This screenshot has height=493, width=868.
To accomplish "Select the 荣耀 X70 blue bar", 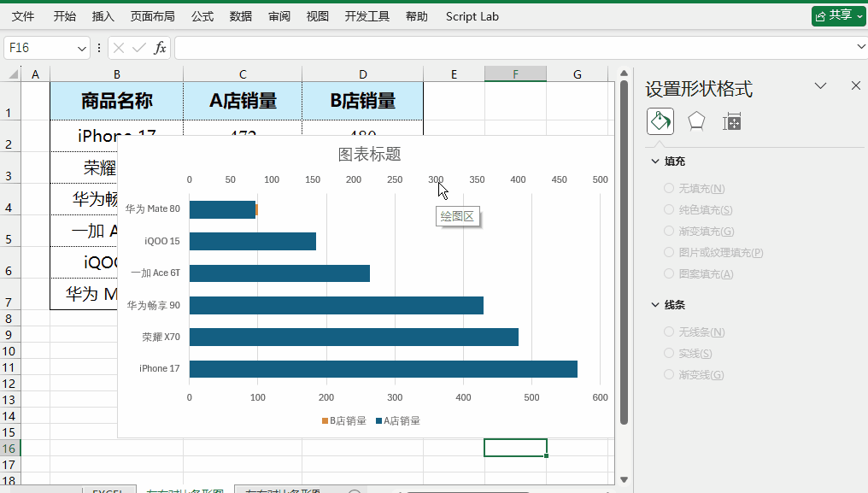I will [x=354, y=337].
